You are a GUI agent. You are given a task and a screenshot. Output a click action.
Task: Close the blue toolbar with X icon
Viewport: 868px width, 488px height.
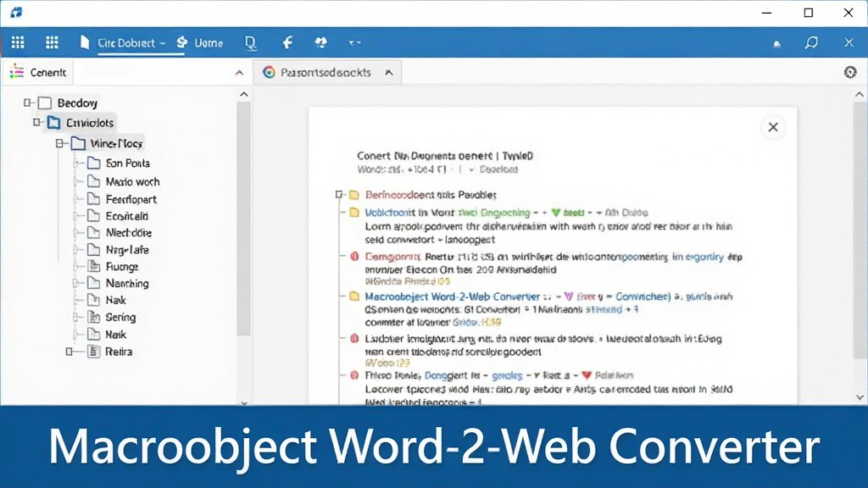tap(849, 42)
